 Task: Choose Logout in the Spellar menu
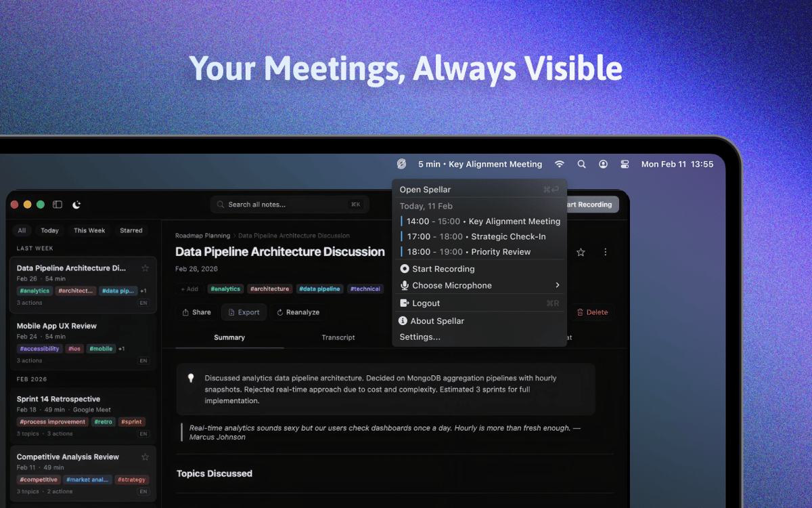point(426,303)
